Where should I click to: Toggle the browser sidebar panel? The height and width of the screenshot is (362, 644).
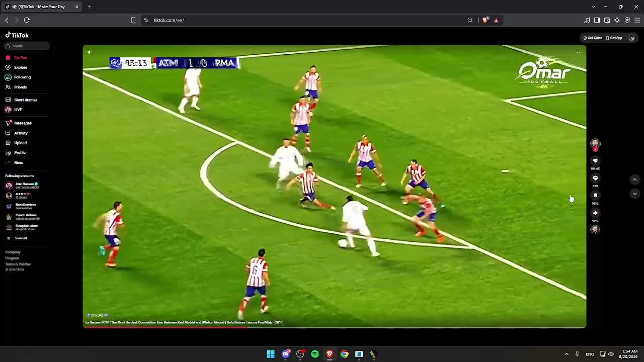pyautogui.click(x=597, y=20)
